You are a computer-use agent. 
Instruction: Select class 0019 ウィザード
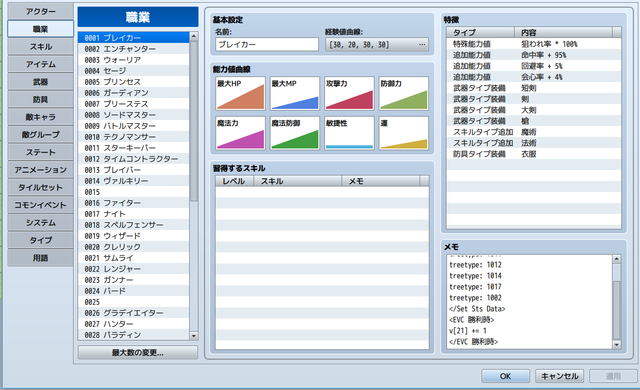[x=133, y=236]
